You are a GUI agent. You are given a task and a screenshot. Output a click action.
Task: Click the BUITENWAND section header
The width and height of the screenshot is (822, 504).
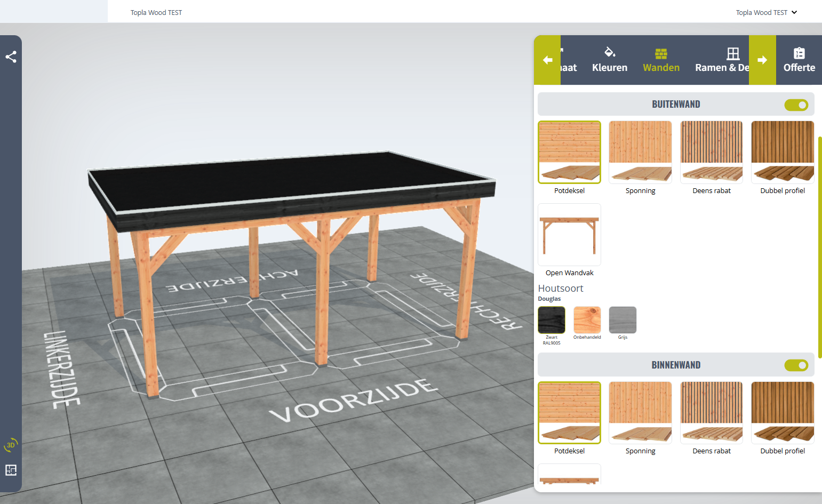coord(676,105)
